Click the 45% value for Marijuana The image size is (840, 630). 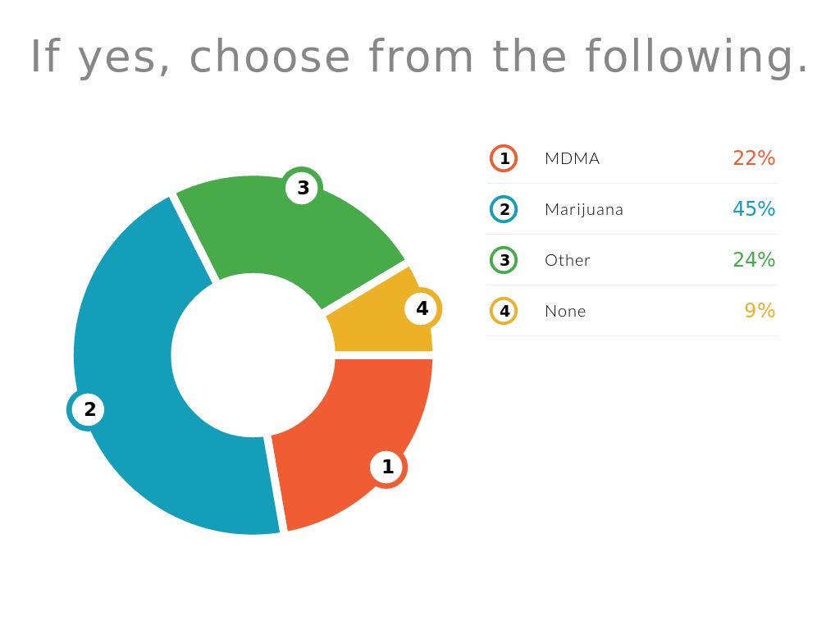[753, 209]
